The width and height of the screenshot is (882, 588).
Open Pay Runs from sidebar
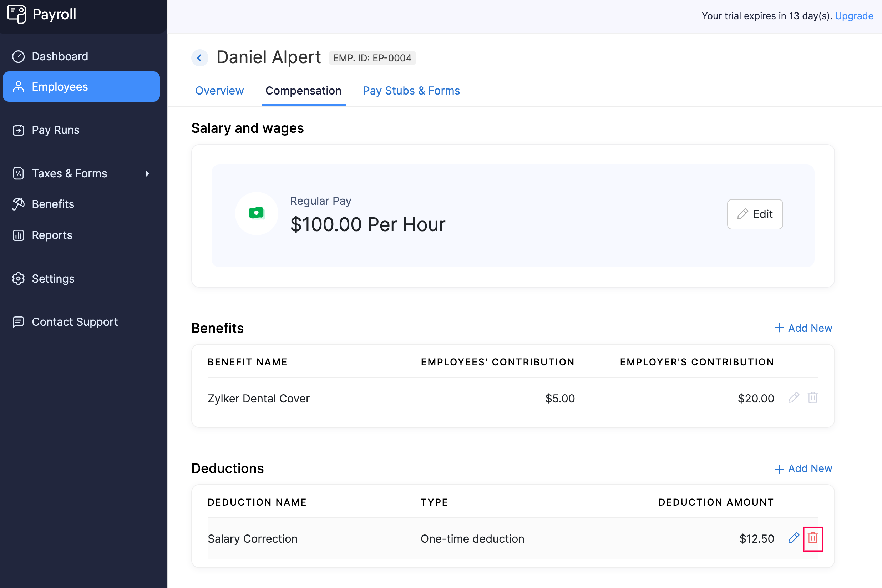coord(55,129)
